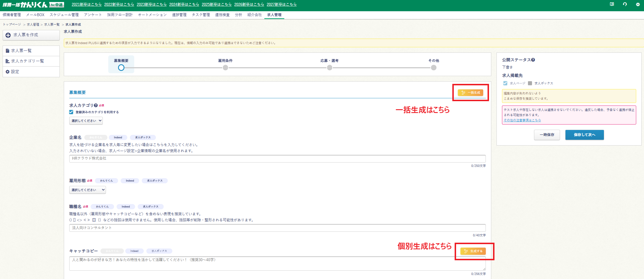The height and width of the screenshot is (279, 644).
Task: Toggle the 求人ボックス checkbox
Action: (x=530, y=83)
